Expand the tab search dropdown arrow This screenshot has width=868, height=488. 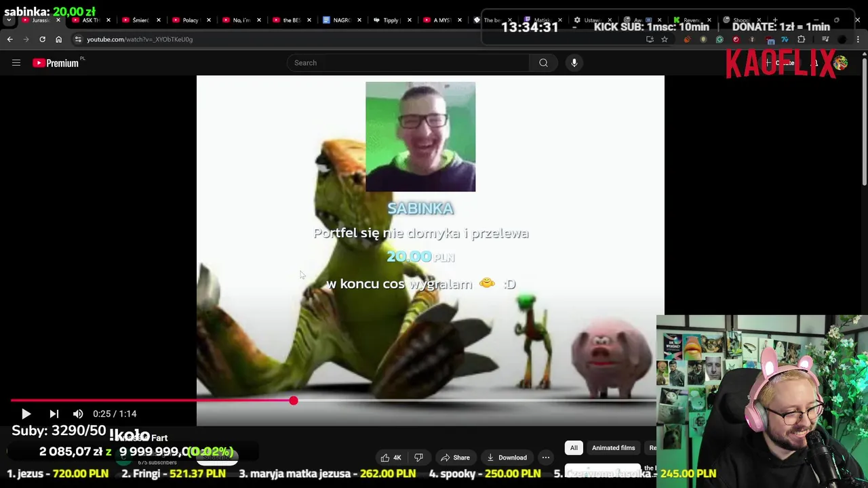point(9,20)
